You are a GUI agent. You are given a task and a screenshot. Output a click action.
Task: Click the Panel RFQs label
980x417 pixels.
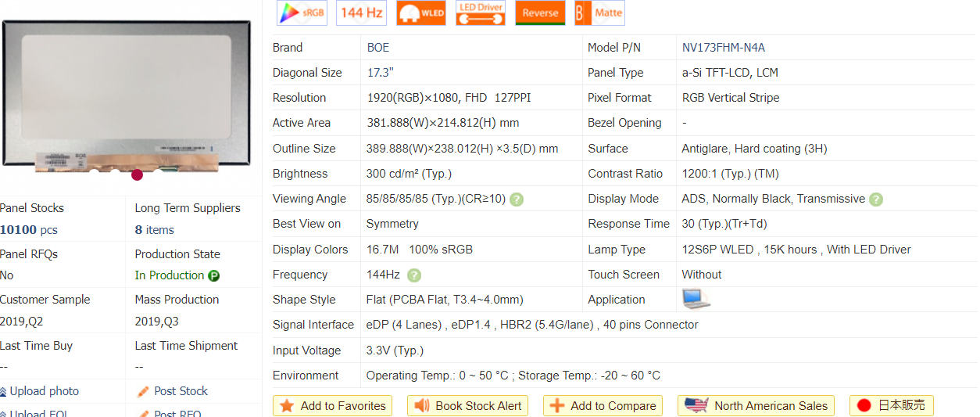(29, 254)
